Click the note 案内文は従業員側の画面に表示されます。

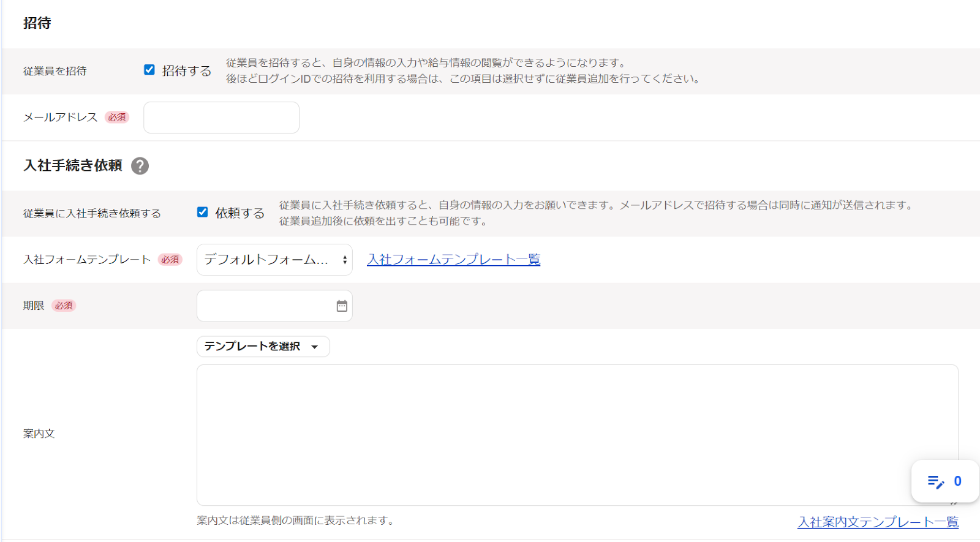click(x=296, y=521)
